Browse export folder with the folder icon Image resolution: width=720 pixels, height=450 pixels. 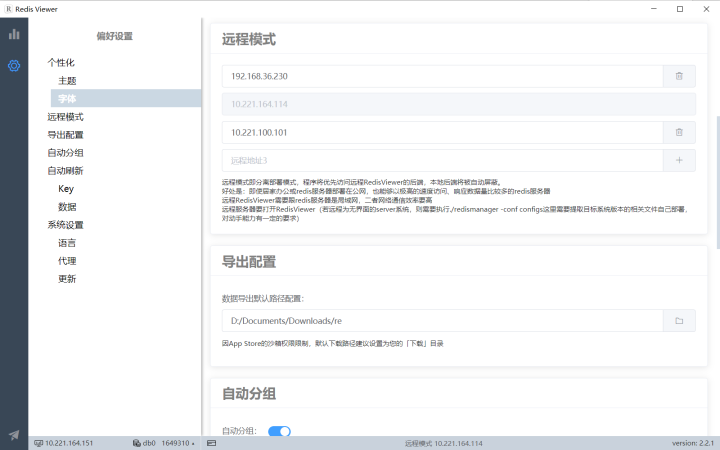pyautogui.click(x=679, y=321)
